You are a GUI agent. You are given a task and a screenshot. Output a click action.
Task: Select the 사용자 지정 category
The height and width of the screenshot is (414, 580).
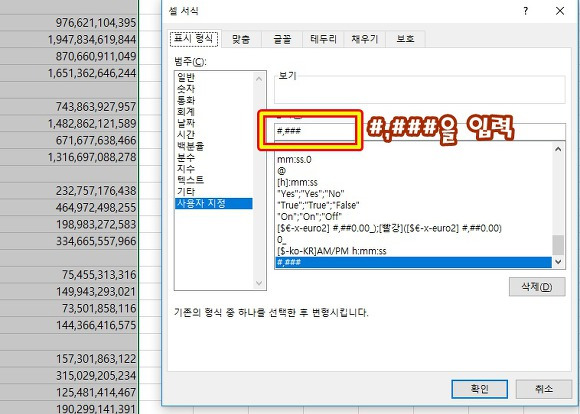[x=214, y=203]
